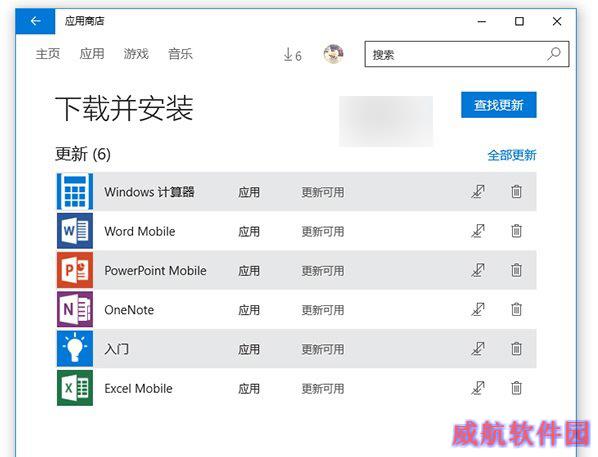Viewport: 598px width, 457px height.
Task: Remove Windows 计算器 from update queue
Action: coord(516,191)
